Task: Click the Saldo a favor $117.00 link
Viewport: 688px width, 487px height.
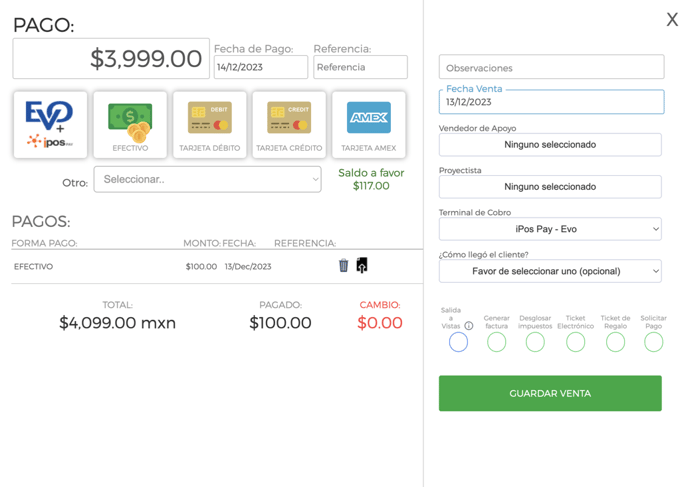Action: [371, 179]
